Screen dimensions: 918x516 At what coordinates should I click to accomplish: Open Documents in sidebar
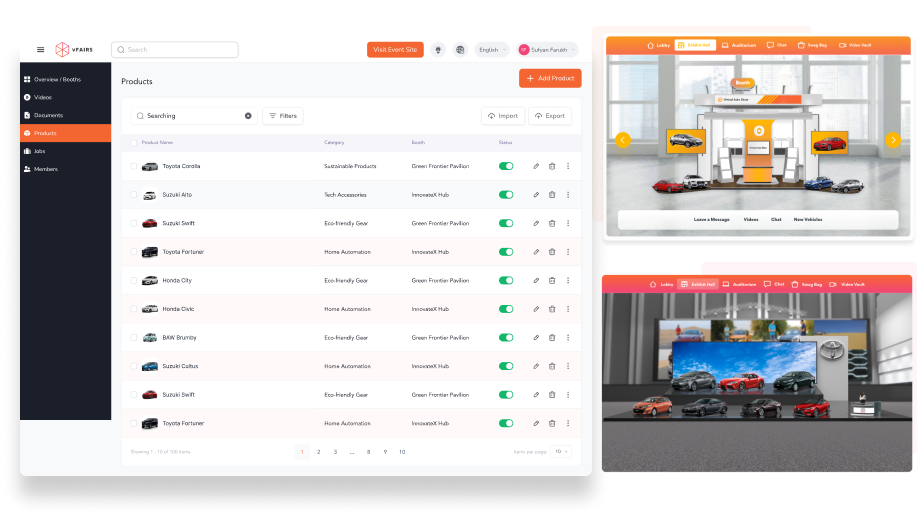coord(65,115)
